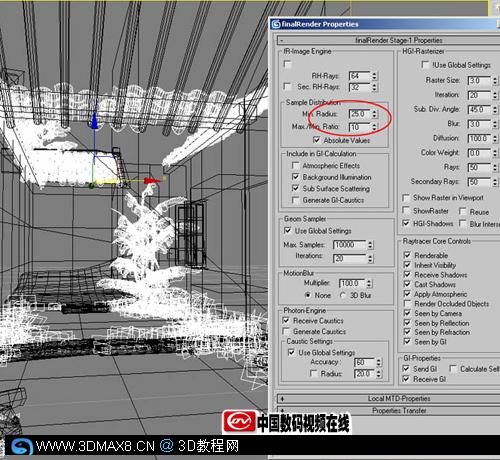Click the RH-Rays value field
Viewport: 500px width, 460px height.
pyautogui.click(x=359, y=76)
